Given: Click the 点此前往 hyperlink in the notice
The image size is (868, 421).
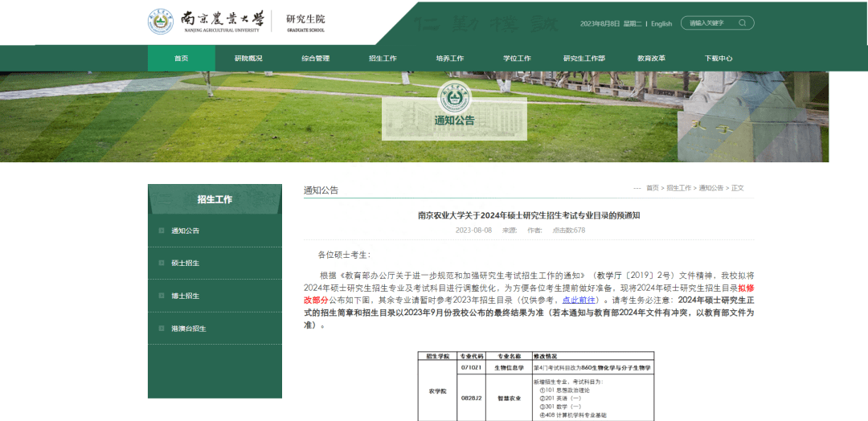Looking at the screenshot, I should (579, 298).
